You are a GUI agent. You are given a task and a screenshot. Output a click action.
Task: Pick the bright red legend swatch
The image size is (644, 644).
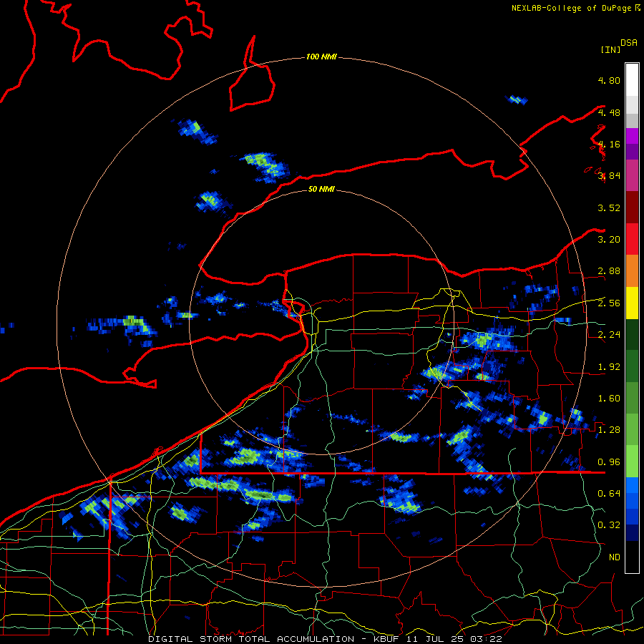tap(632, 238)
